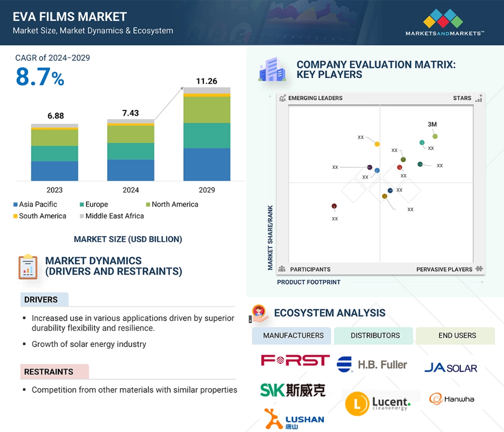This screenshot has height=432, width=504.
Task: Click the "MARKET SHARE/RANK" vertical axis label
Action: [270, 238]
